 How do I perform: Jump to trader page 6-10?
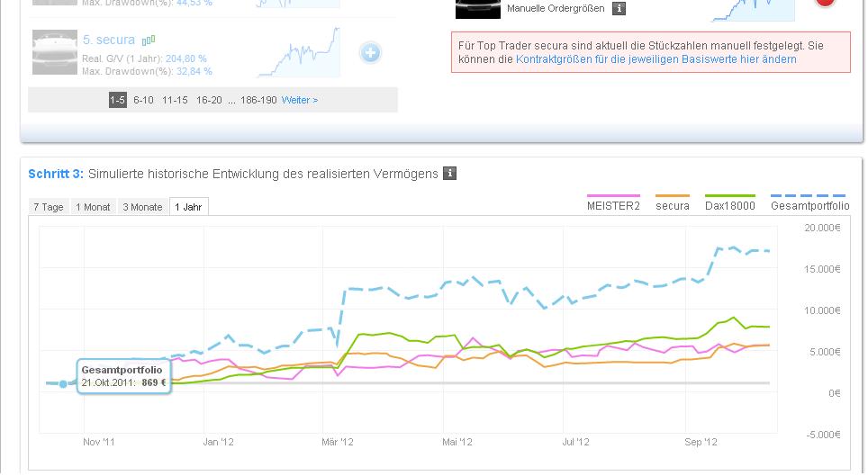point(143,100)
